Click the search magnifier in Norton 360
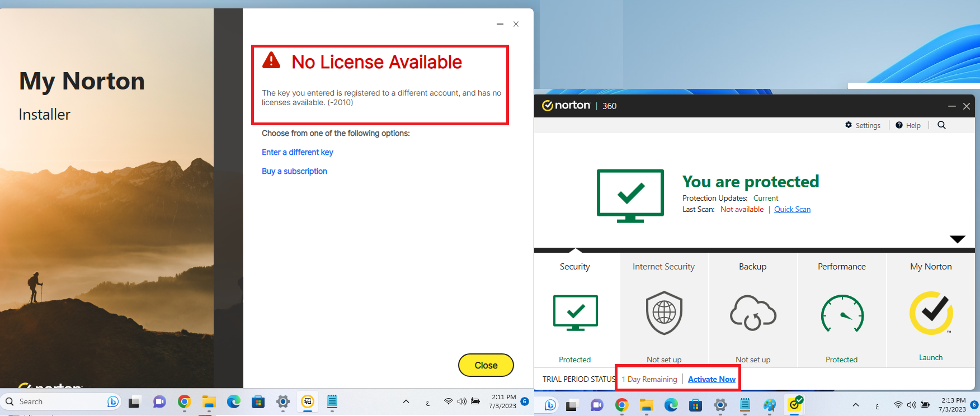Viewport: 980px width, 416px height. (942, 125)
